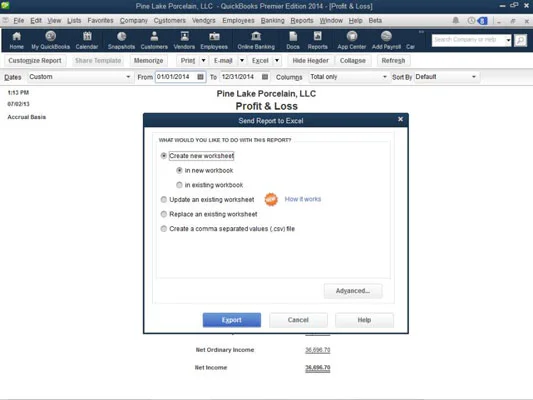Screen dimensions: 533x400
Task: Open Vendors icon in icon bar
Action: 184,40
